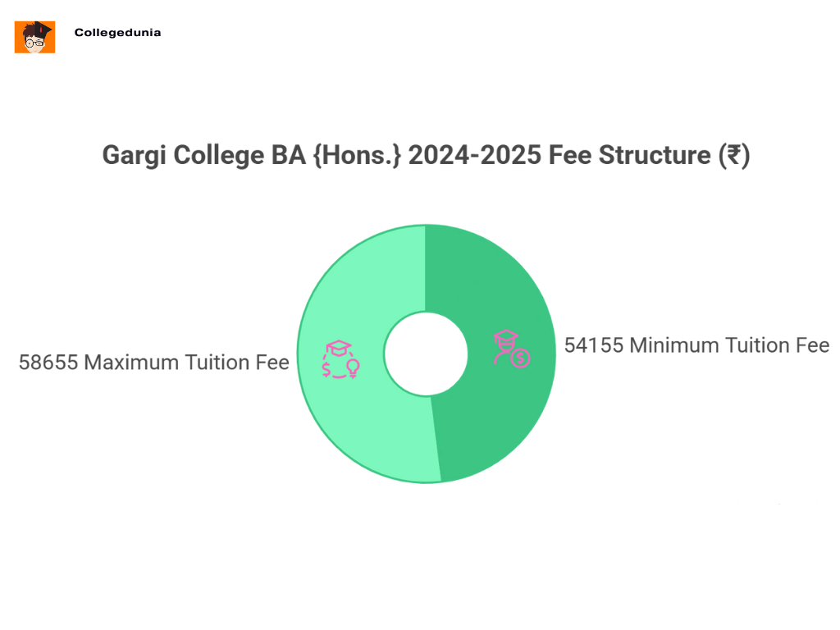The height and width of the screenshot is (630, 840).
Task: Click the white center of the donut chart
Action: (425, 354)
